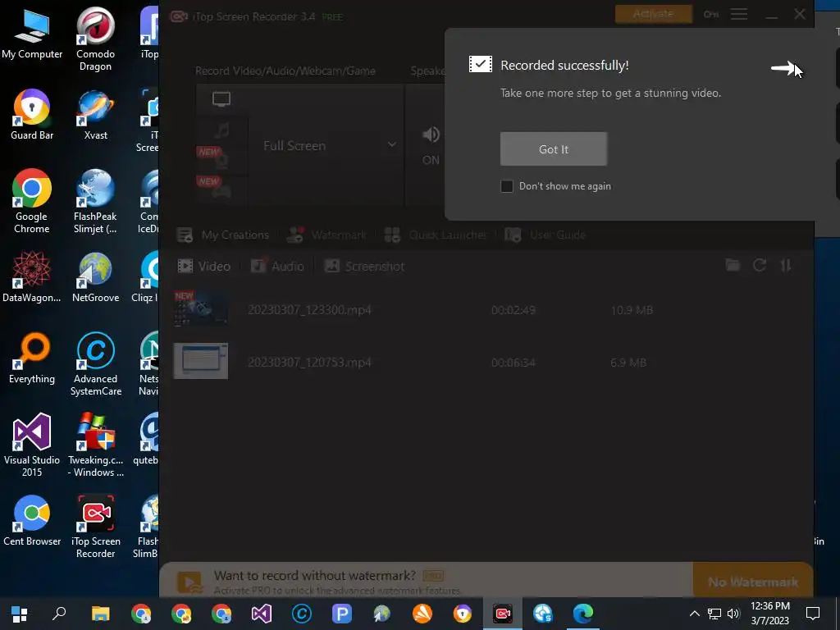Show hidden system tray icons
The height and width of the screenshot is (630, 840).
tap(694, 614)
